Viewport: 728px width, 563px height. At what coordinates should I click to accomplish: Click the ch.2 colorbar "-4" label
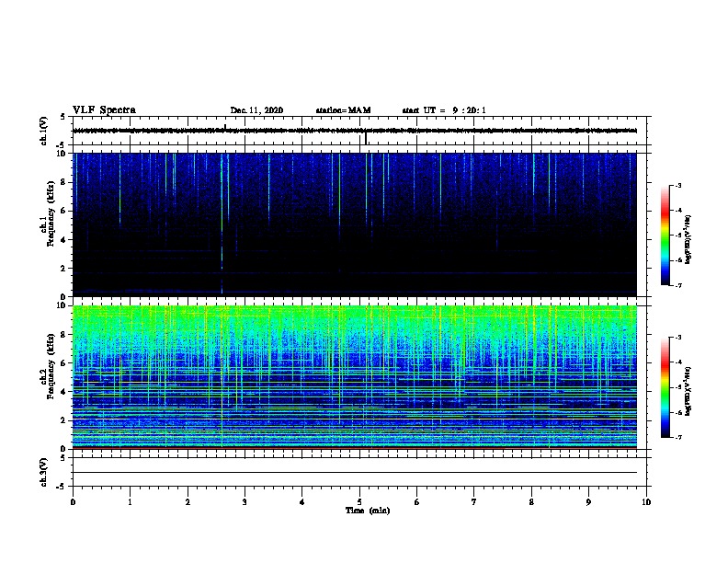coord(677,362)
